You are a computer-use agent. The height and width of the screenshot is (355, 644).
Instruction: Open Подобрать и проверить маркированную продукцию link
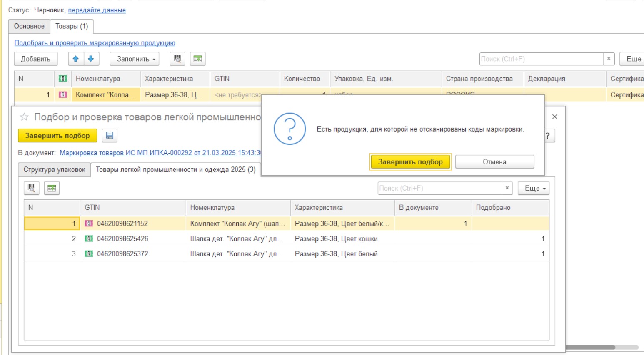click(x=95, y=43)
